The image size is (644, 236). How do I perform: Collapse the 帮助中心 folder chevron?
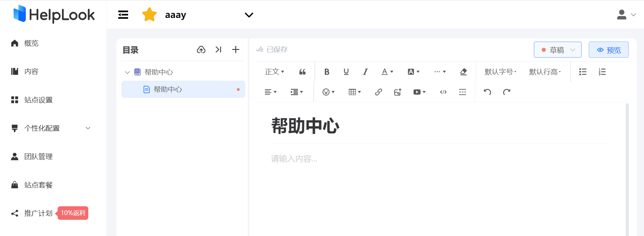pyautogui.click(x=127, y=72)
